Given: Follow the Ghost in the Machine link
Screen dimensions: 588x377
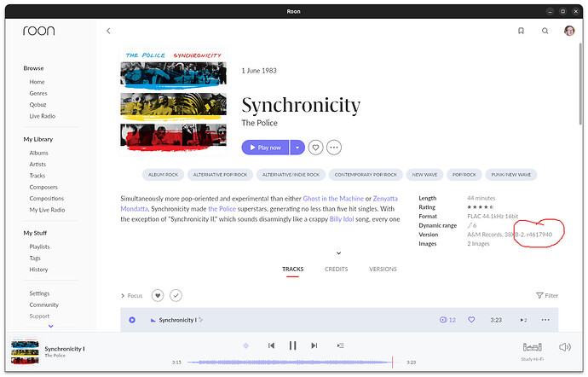Looking at the screenshot, I should pos(333,199).
